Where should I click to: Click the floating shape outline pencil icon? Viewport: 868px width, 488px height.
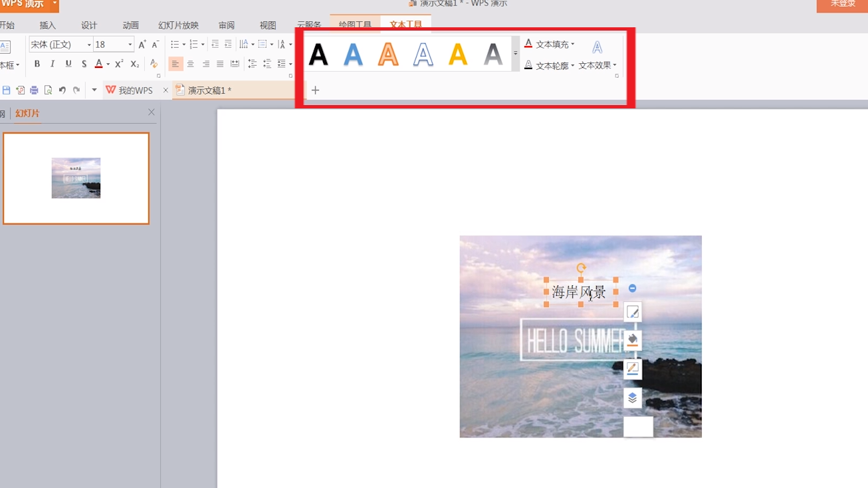tap(632, 368)
